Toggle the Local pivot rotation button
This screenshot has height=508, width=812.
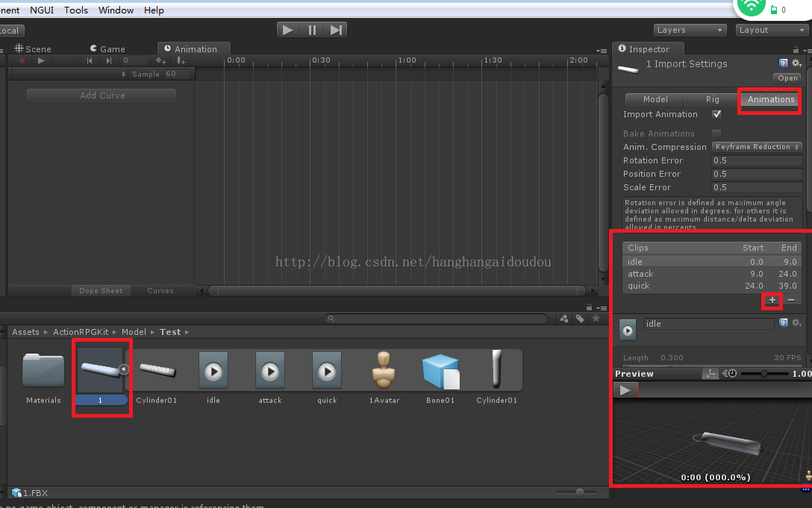point(10,31)
